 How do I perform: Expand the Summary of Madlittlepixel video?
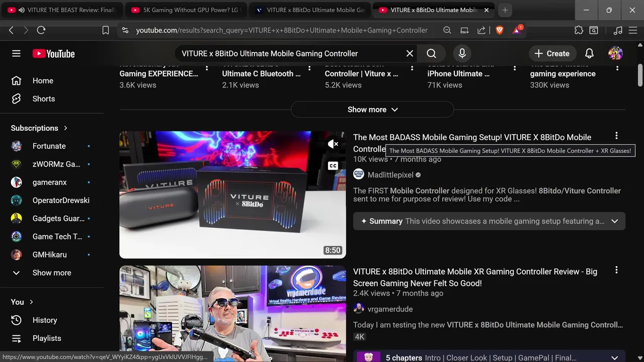[x=614, y=221]
